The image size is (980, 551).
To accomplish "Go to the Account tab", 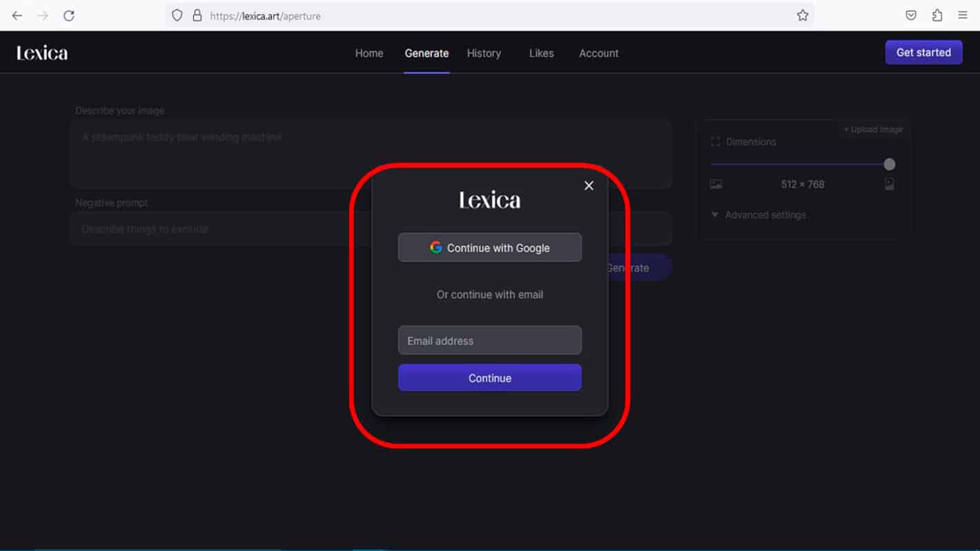I will [599, 53].
